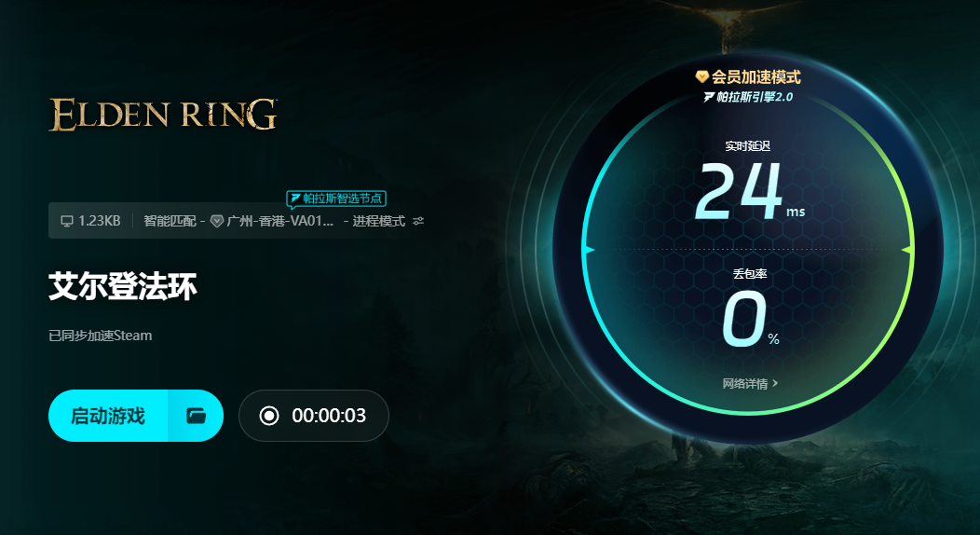This screenshot has width=980, height=535.
Task: Click the monitor icon next to 1.23KB
Action: 67,221
